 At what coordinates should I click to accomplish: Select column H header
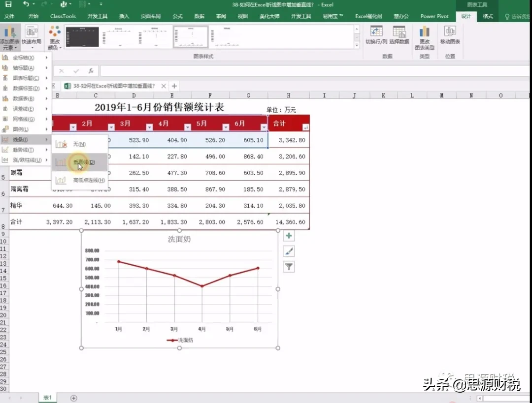pos(288,95)
